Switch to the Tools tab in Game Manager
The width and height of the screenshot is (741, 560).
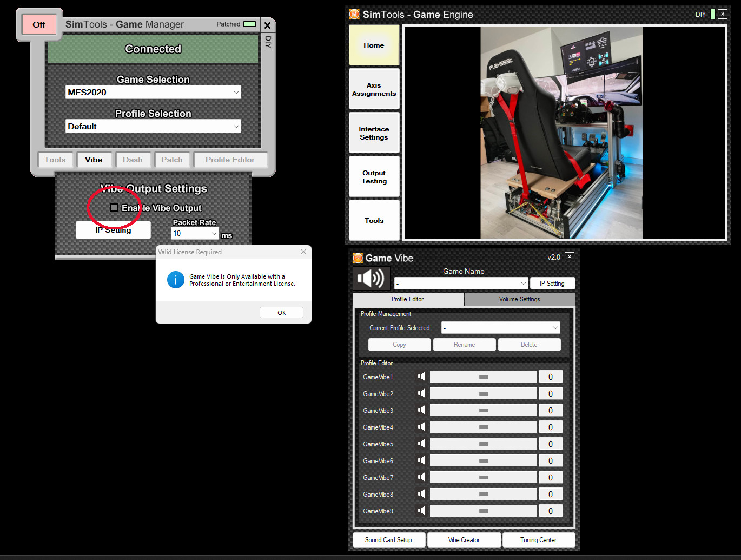pos(55,160)
